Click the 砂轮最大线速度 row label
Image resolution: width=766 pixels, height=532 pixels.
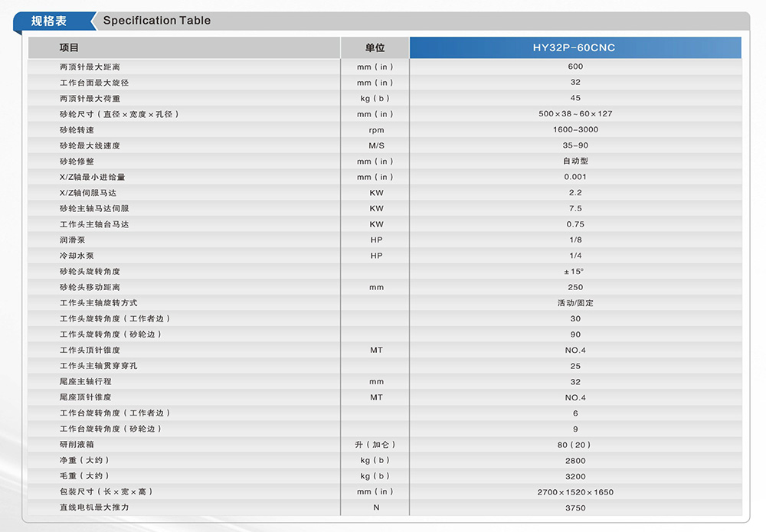point(90,145)
